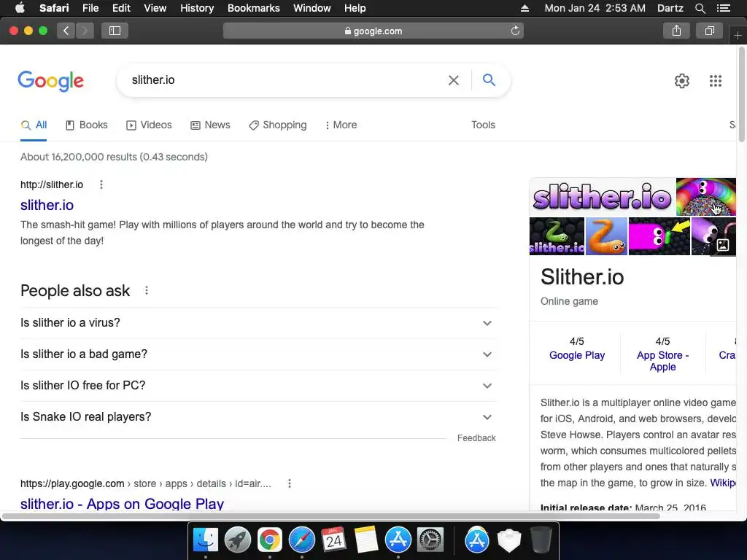Open the Google apps grid icon
The width and height of the screenshot is (747, 560).
click(x=715, y=81)
